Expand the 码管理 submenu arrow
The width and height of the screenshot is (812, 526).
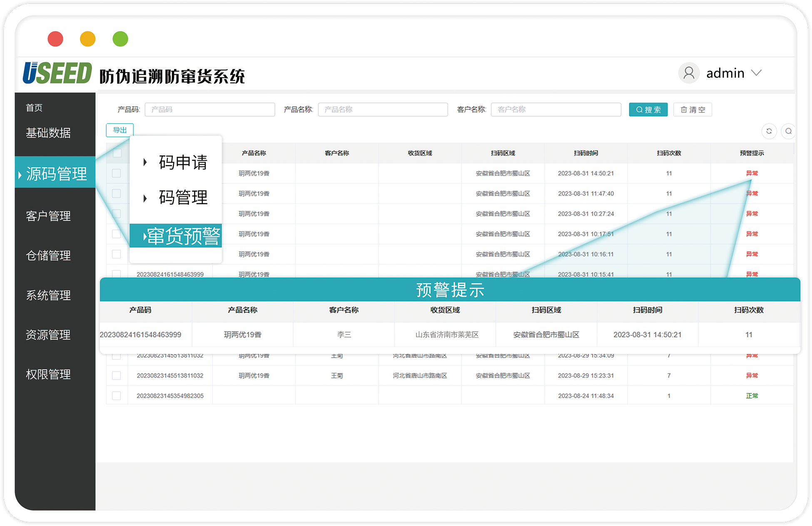click(145, 198)
